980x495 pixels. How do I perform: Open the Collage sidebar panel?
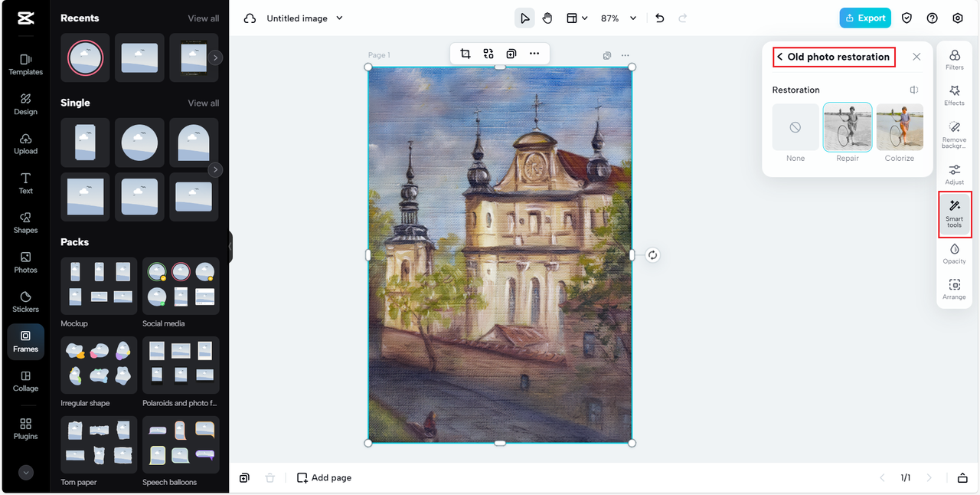click(25, 382)
